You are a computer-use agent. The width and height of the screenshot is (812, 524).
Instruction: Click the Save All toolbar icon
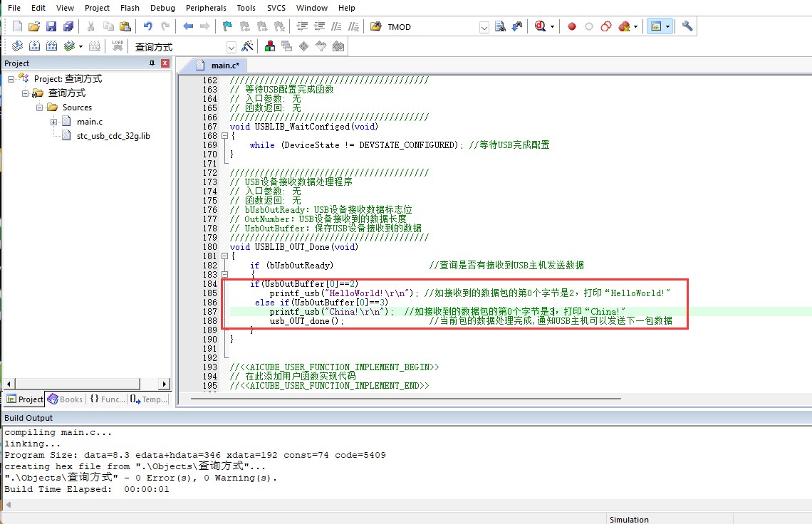click(68, 26)
